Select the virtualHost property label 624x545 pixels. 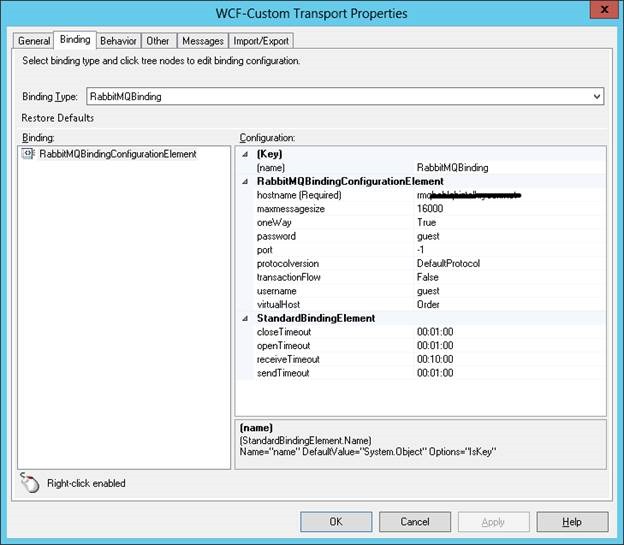(x=278, y=305)
